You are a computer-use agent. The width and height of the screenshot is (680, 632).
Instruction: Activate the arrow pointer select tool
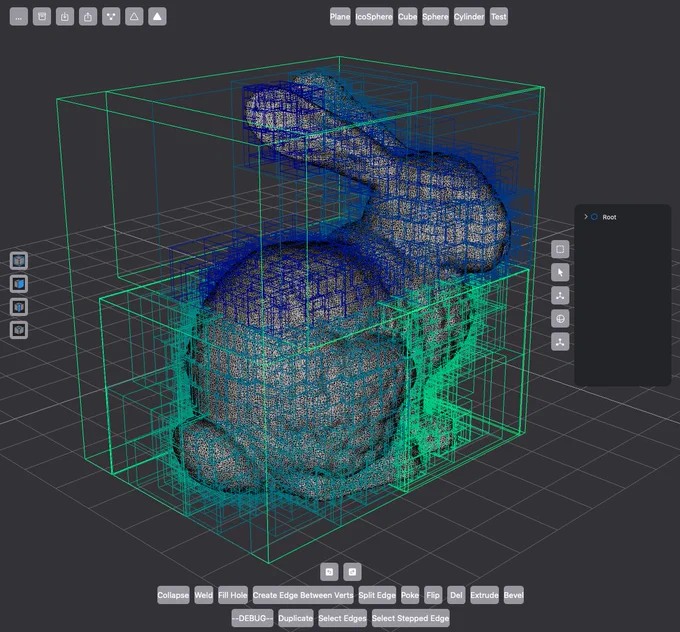560,272
